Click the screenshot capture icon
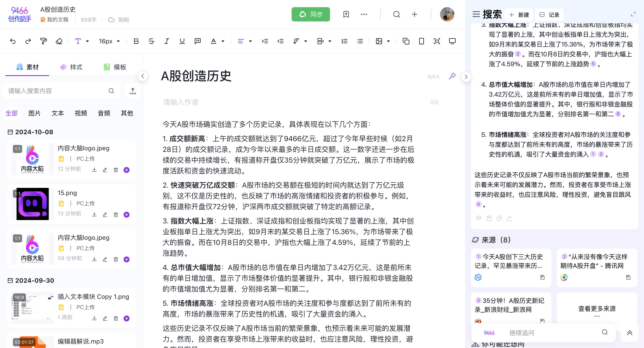This screenshot has height=348, width=644. click(x=437, y=41)
